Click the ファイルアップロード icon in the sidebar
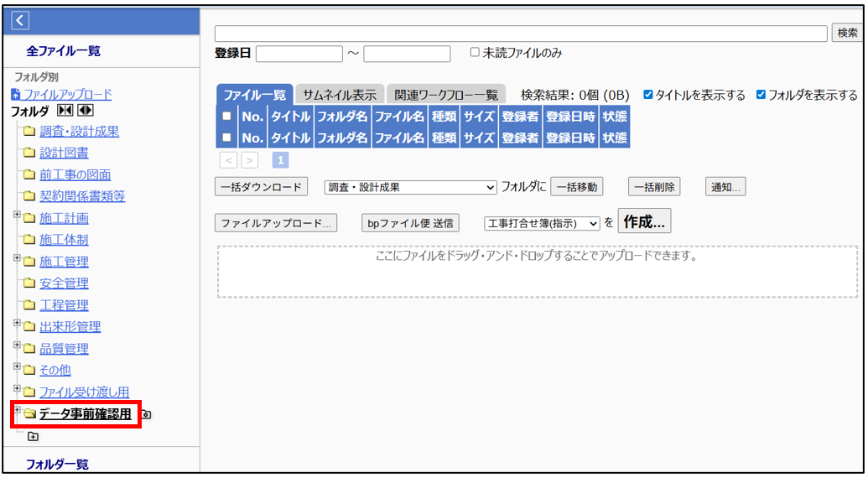The height and width of the screenshot is (483, 868). tap(16, 95)
